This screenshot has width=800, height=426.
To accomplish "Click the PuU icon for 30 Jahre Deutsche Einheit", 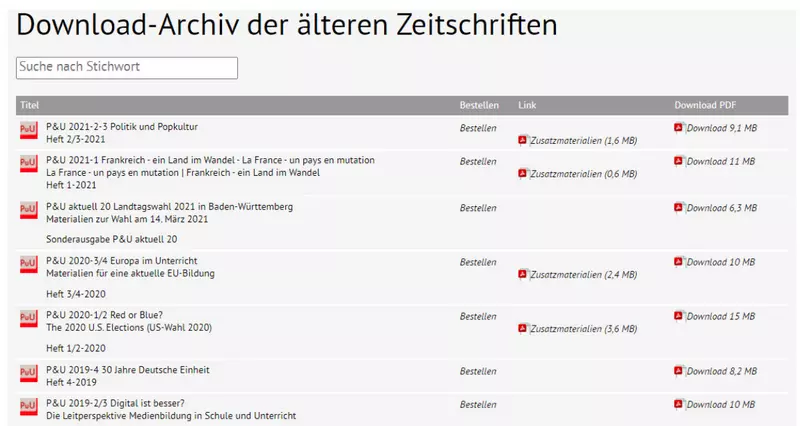I will [x=29, y=373].
